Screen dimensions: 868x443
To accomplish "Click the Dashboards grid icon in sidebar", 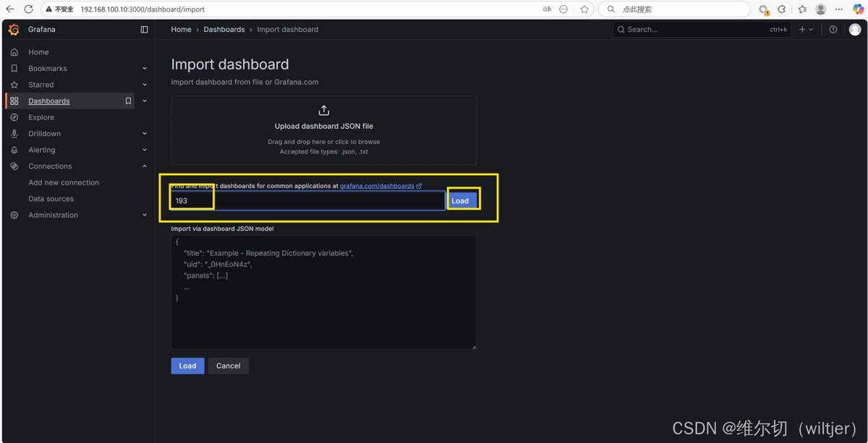I will (x=14, y=101).
